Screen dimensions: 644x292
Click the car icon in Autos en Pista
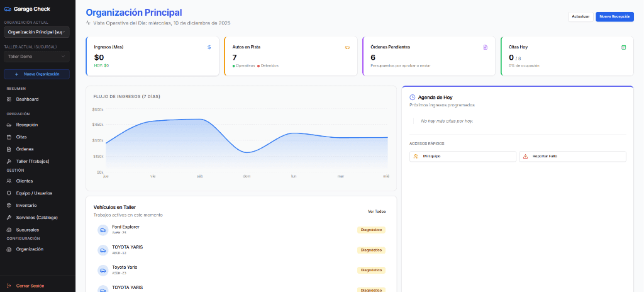tap(347, 47)
